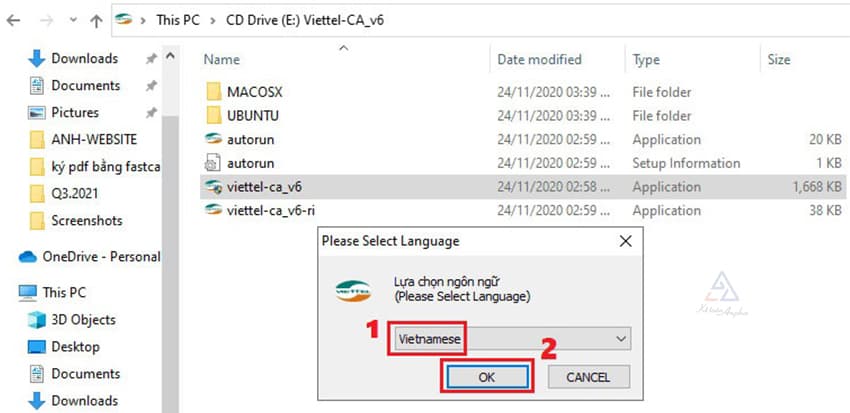
Task: Open OneDrive - Personal cloud icon
Action: [x=27, y=256]
